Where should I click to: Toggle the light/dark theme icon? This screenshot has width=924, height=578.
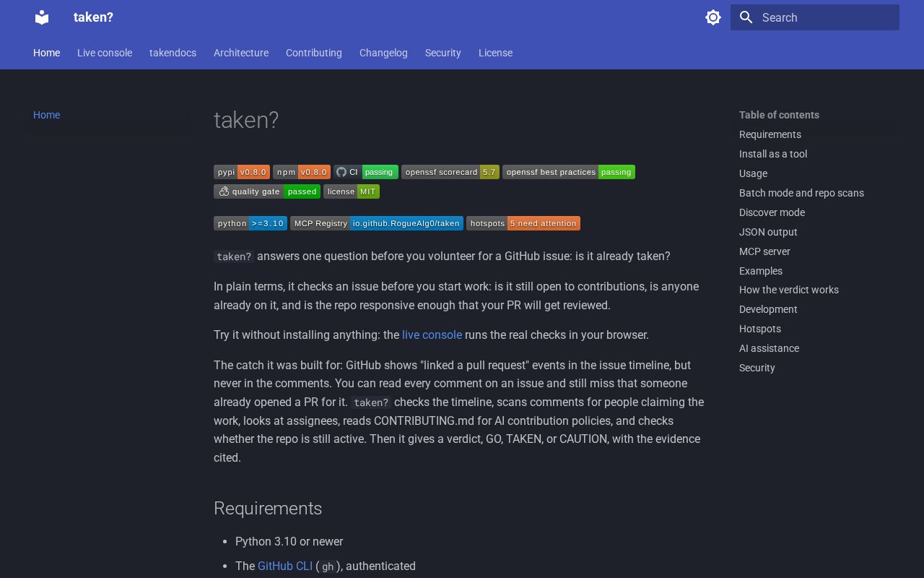(x=713, y=17)
